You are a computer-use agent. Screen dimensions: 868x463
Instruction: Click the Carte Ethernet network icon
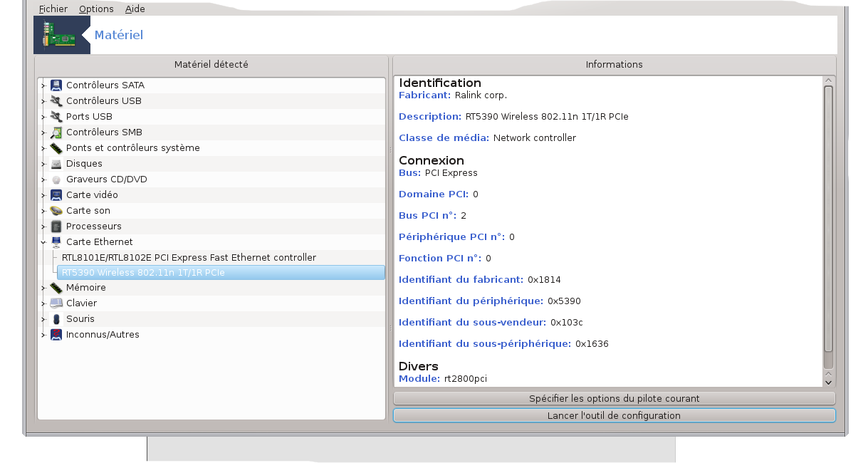56,242
